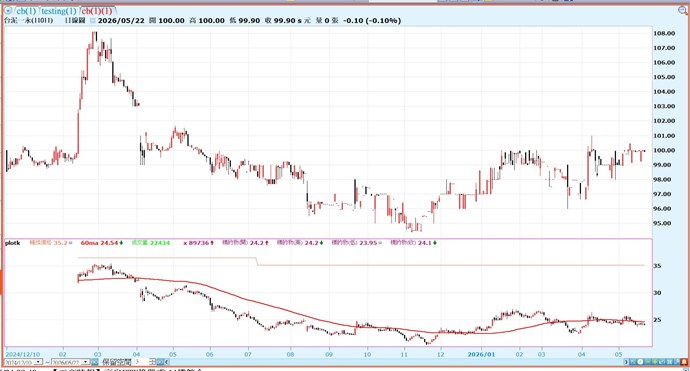Screen dimensions: 690x371
Task: Switch to the first cb(1) tab
Action: click(26, 11)
